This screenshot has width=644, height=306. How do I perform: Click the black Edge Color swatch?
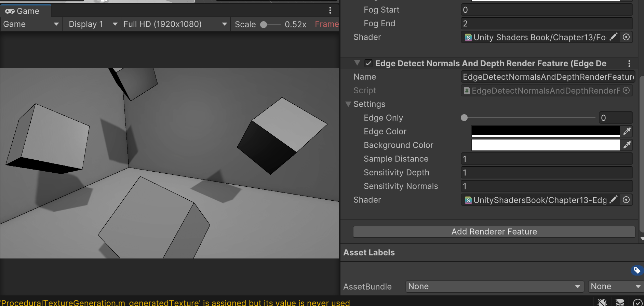[x=545, y=131]
